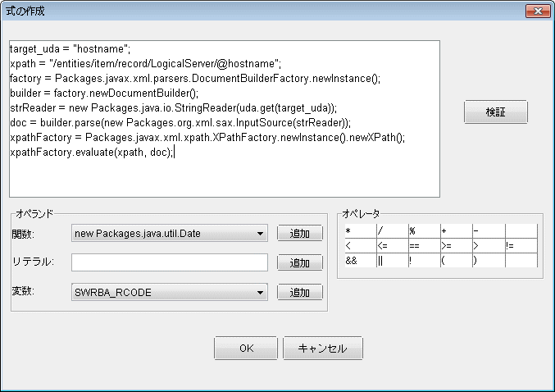Click 追加 button next to 変数
The height and width of the screenshot is (392, 555).
(300, 293)
